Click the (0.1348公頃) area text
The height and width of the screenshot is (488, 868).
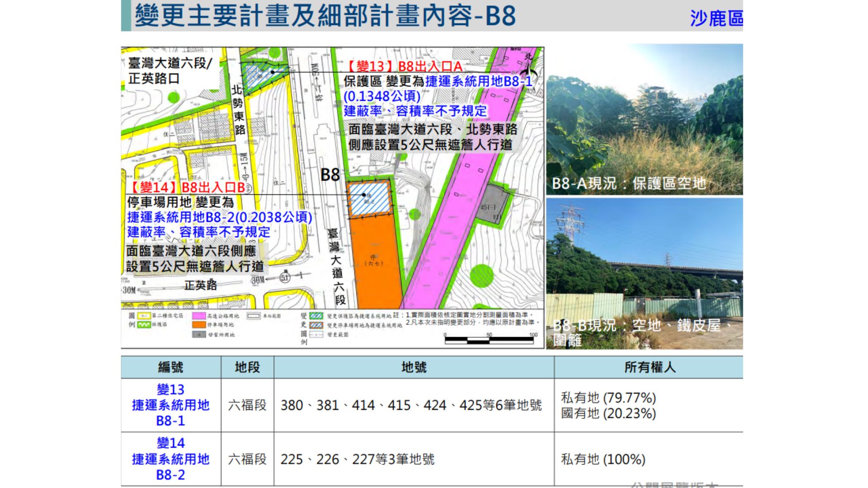pyautogui.click(x=382, y=96)
